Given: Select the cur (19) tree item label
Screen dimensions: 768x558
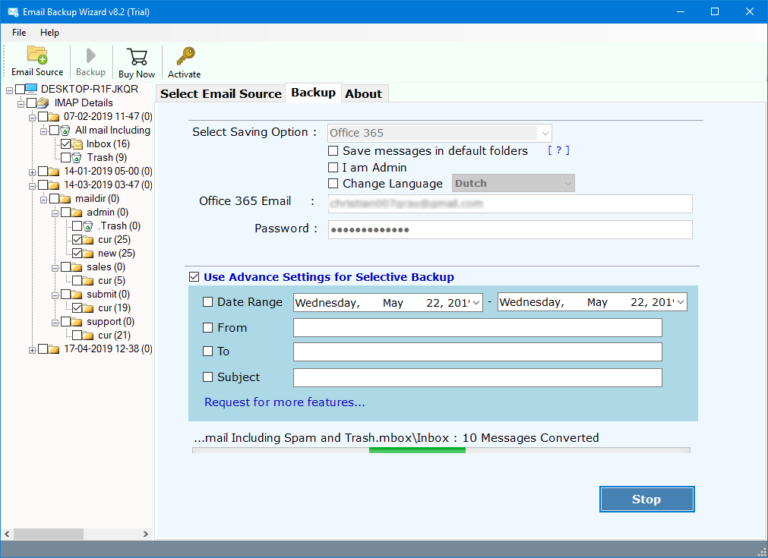Looking at the screenshot, I should click(114, 308).
